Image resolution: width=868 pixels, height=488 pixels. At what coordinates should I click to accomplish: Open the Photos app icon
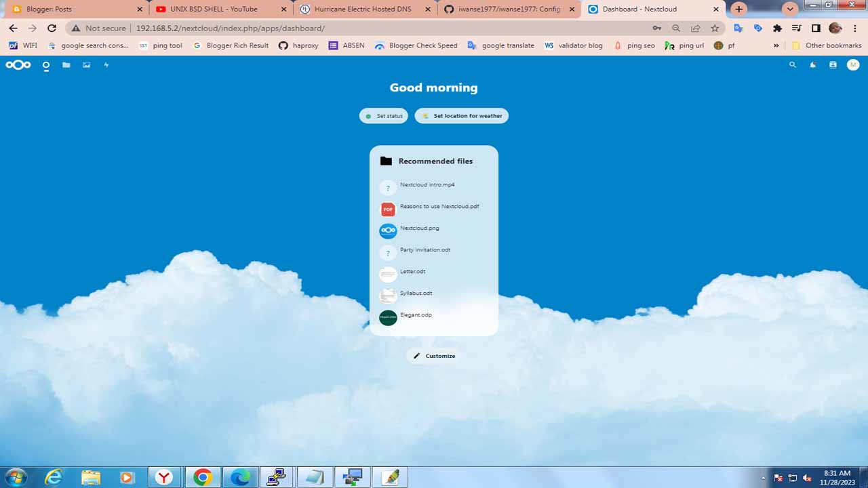pos(85,64)
